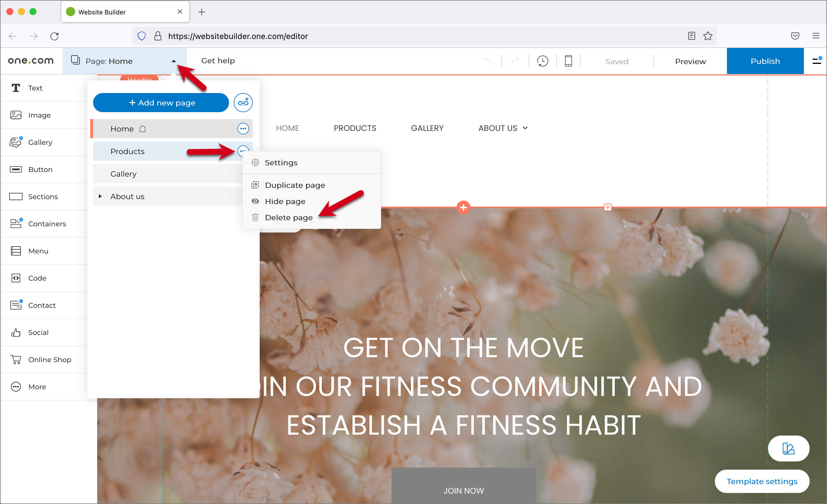Image resolution: width=827 pixels, height=504 pixels.
Task: Click the browser address bar URL
Action: (238, 36)
